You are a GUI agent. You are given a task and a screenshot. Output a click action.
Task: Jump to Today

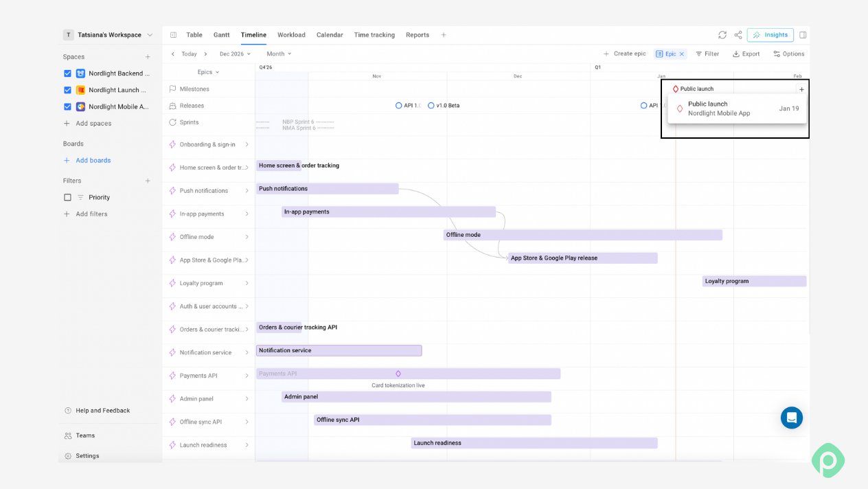click(189, 54)
